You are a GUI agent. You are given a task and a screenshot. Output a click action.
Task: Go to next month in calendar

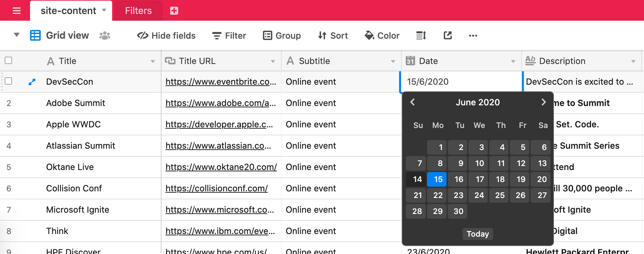coord(544,102)
